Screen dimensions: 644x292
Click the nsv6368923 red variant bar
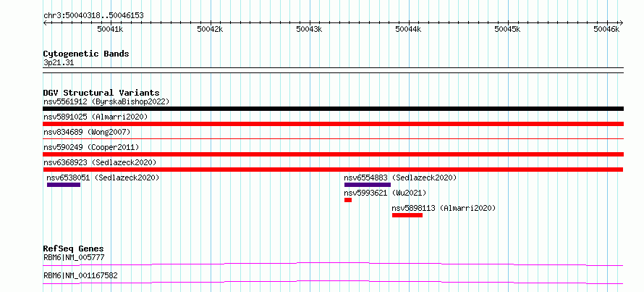pos(333,170)
